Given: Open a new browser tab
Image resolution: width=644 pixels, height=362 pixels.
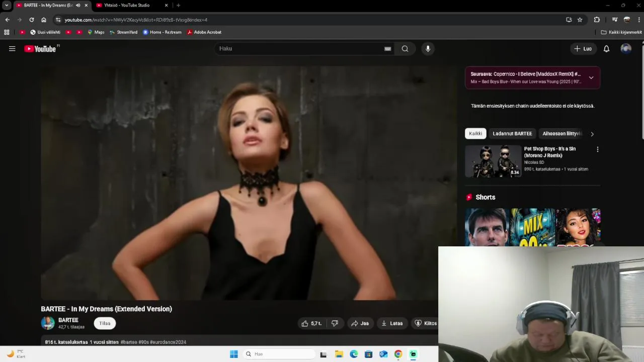Looking at the screenshot, I should pyautogui.click(x=178, y=6).
